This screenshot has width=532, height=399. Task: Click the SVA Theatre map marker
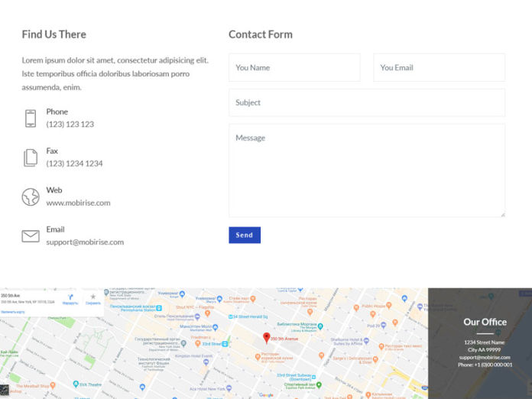click(x=76, y=384)
